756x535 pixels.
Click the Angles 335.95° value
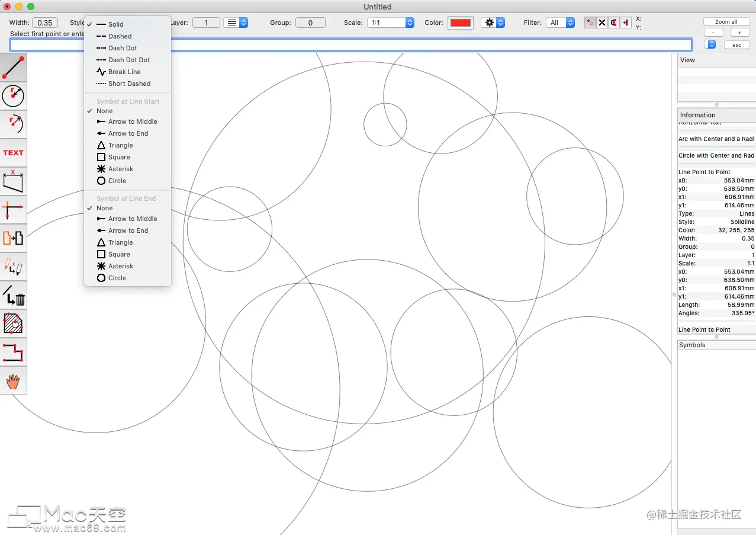tap(743, 313)
